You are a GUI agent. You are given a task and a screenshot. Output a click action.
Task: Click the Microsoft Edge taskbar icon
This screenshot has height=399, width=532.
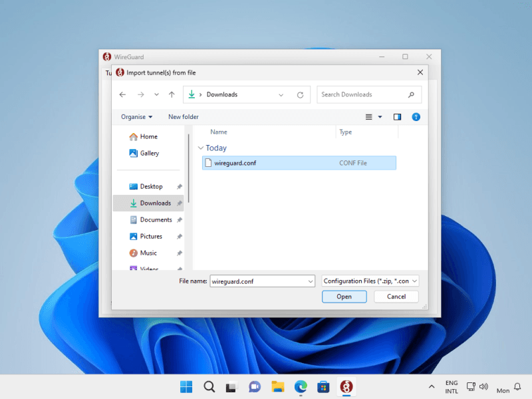click(301, 387)
